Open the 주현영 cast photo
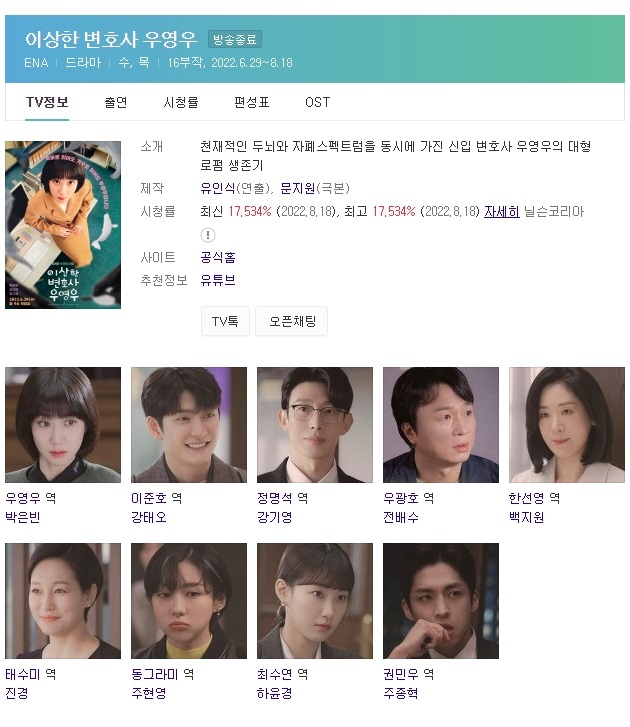The height and width of the screenshot is (727, 630). click(189, 601)
